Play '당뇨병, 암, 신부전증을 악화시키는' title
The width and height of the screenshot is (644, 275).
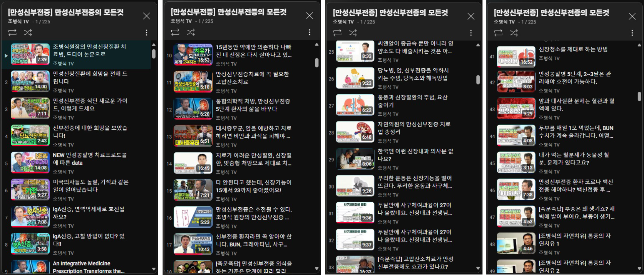(413, 74)
